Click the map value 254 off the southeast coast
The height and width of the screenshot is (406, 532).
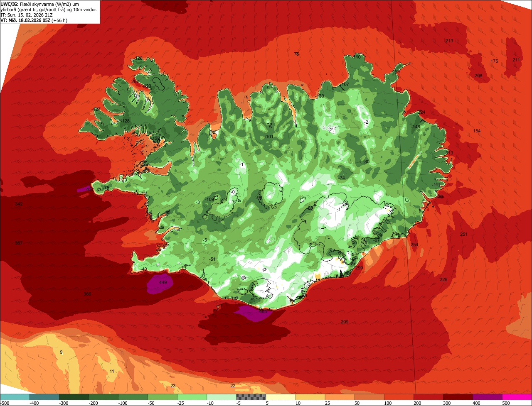414,245
